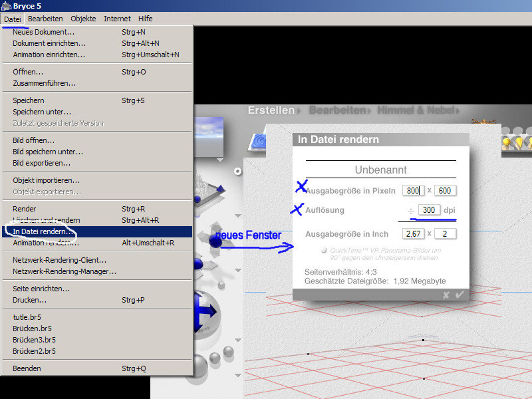Click the pixel height field showing 600
Screen dimensions: 532x399
click(445, 191)
